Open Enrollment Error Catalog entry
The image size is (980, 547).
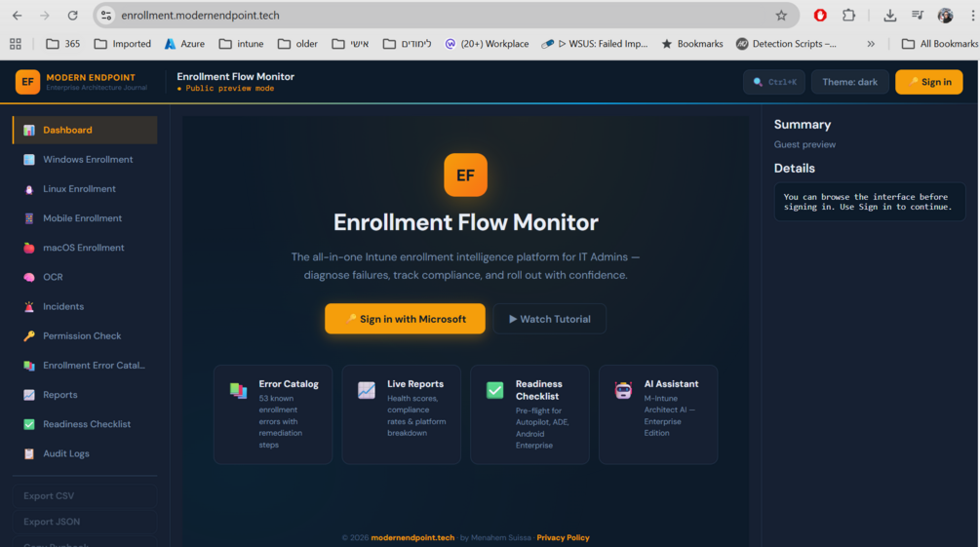coord(85,365)
